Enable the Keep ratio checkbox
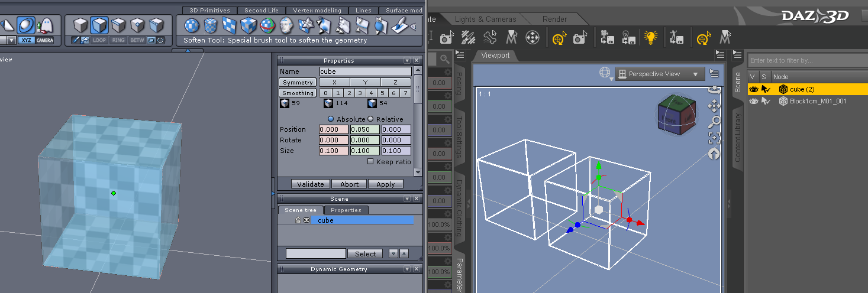This screenshot has height=293, width=868. click(x=370, y=161)
